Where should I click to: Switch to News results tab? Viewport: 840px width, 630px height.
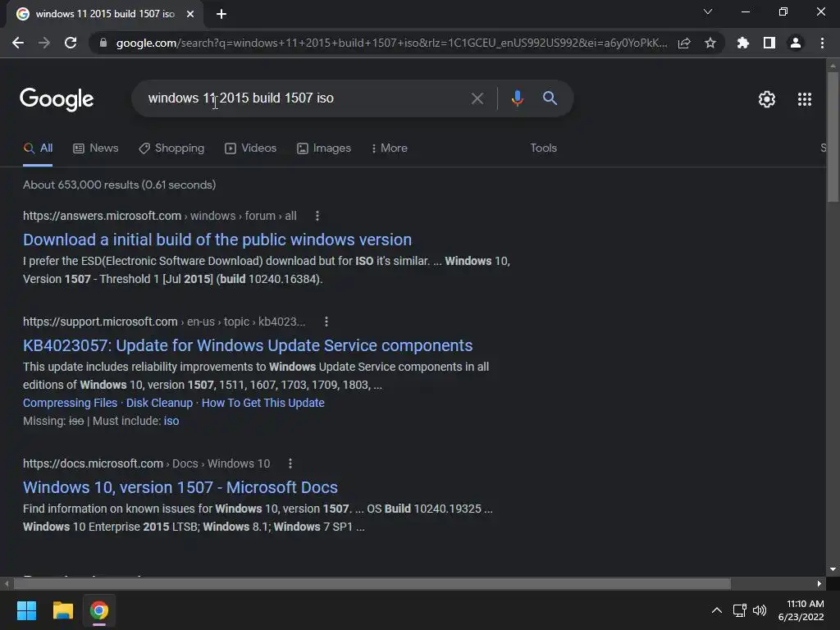point(96,148)
